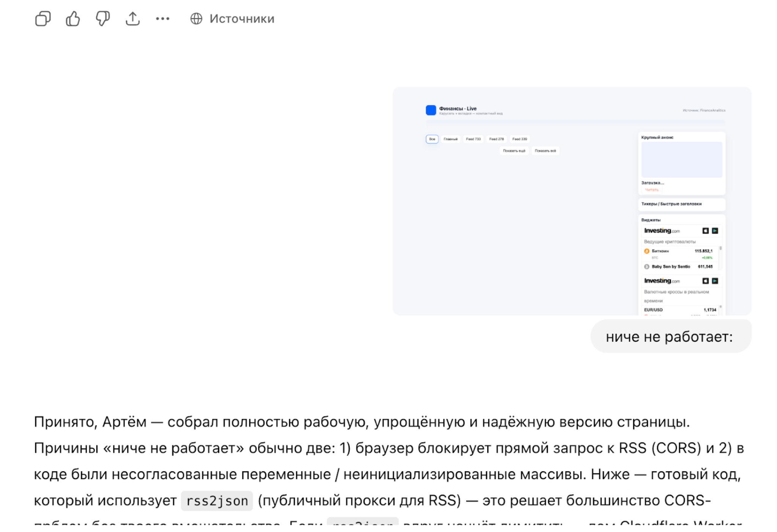Screen dimensions: 777x532
Task: Click the Показать ещё button
Action: pos(514,151)
